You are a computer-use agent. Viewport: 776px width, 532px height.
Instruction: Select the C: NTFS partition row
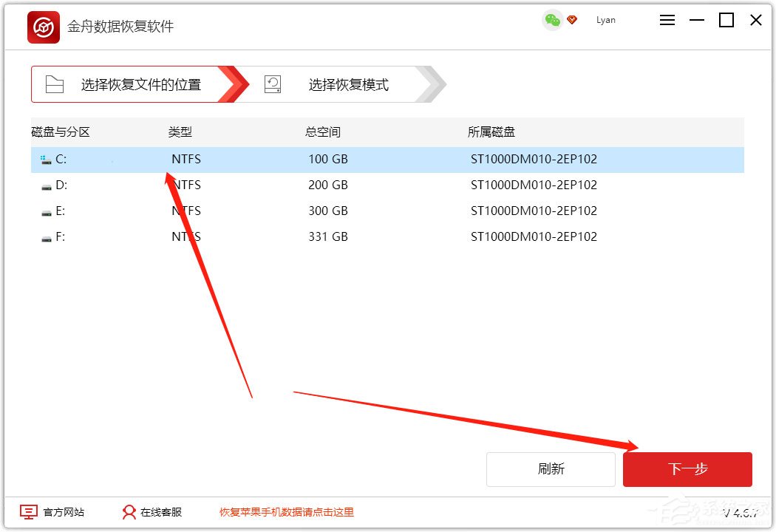coord(296,158)
